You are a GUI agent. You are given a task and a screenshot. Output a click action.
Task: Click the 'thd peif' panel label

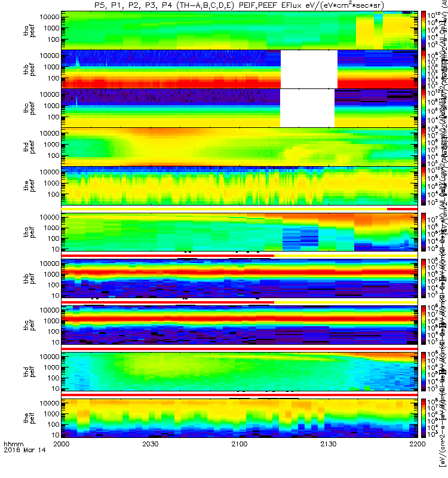29,372
